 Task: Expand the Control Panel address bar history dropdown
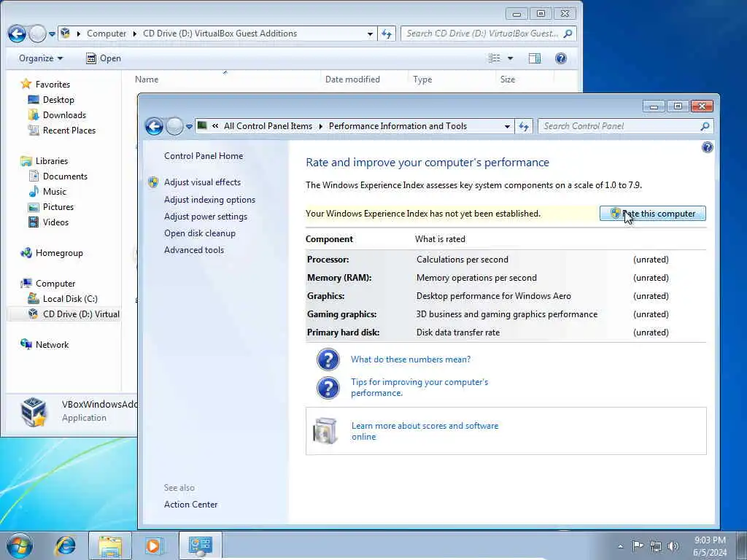pos(507,127)
